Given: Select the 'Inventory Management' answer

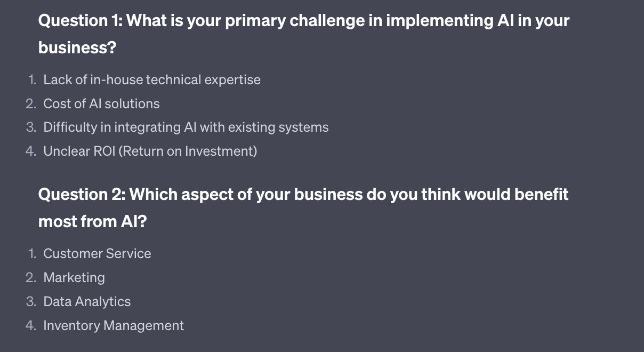Looking at the screenshot, I should [x=114, y=325].
